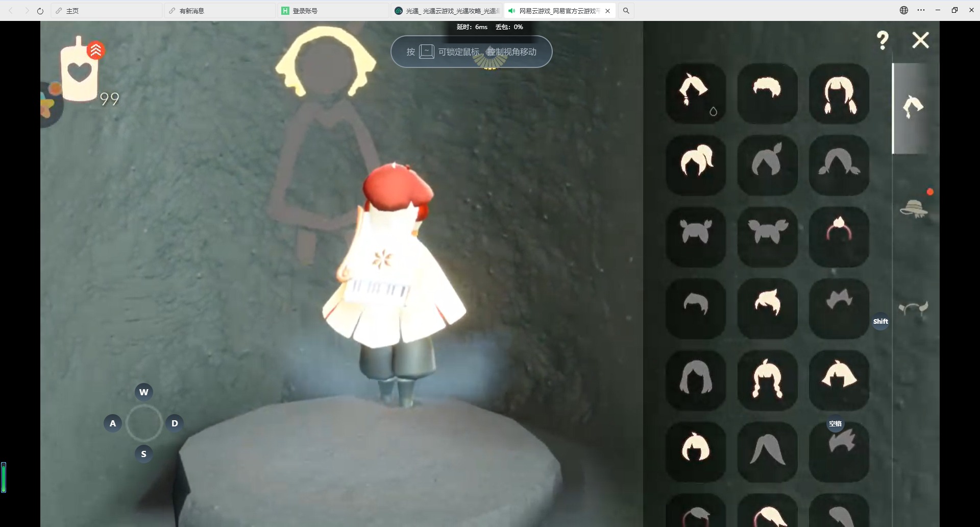
Task: Pick the greyed spiky hairstyle beside Shift badge
Action: tap(839, 308)
